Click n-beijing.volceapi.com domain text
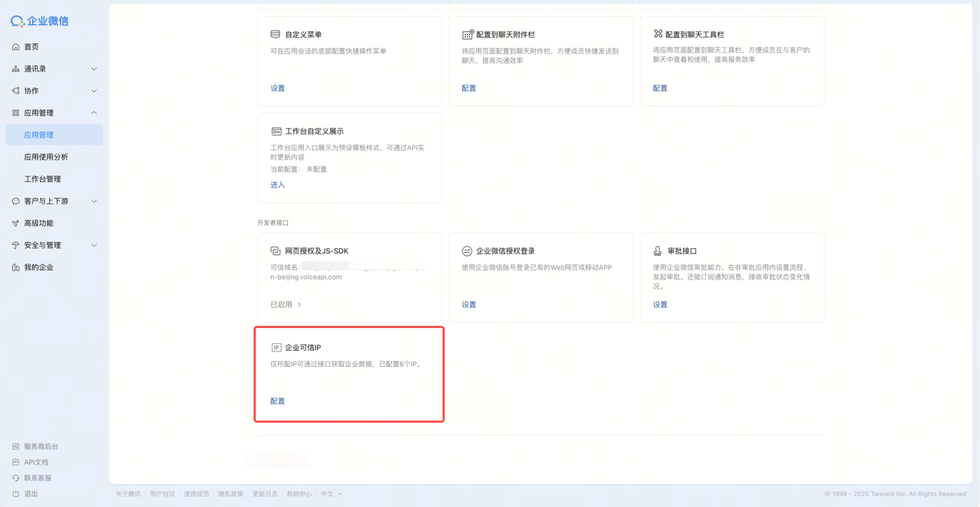 pos(306,277)
